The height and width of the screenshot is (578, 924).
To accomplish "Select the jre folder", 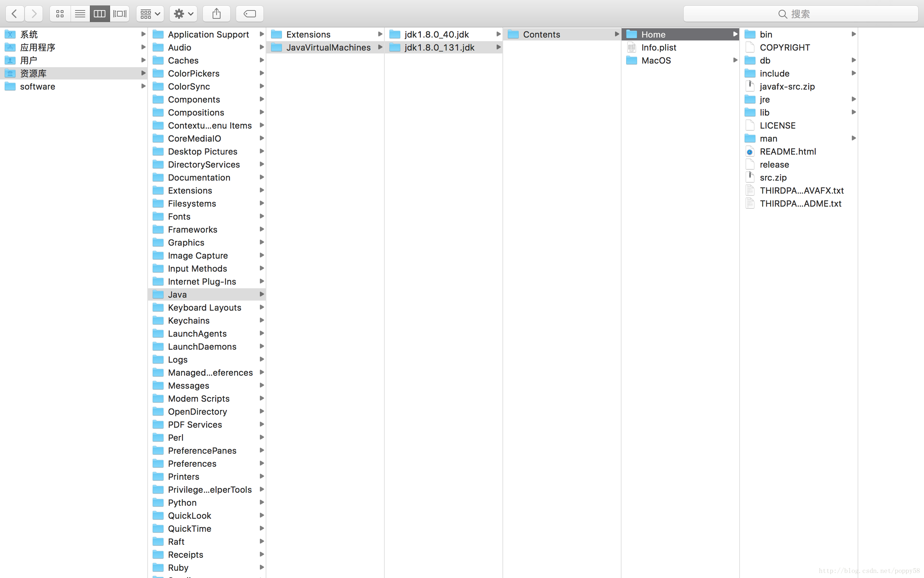I will pyautogui.click(x=799, y=99).
